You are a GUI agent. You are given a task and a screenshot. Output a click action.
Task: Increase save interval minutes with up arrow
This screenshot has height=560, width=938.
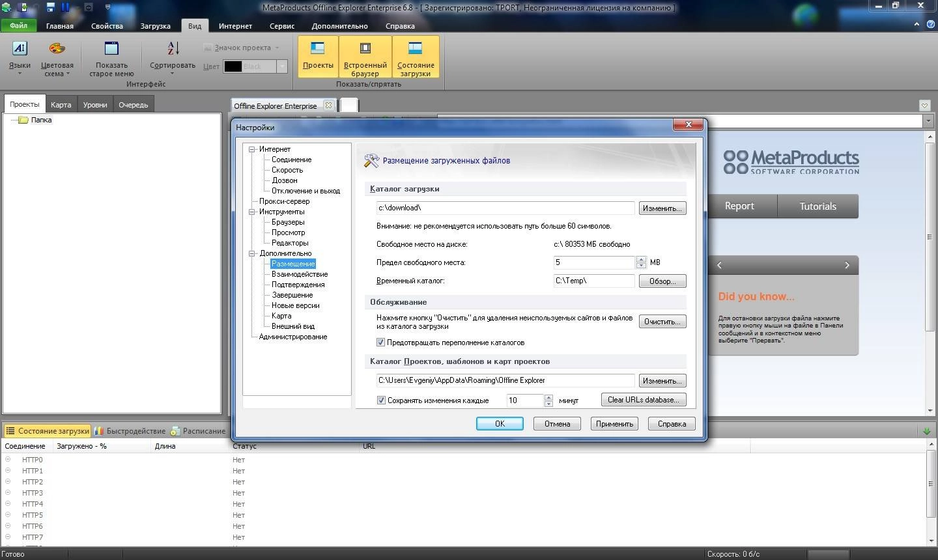[549, 397]
